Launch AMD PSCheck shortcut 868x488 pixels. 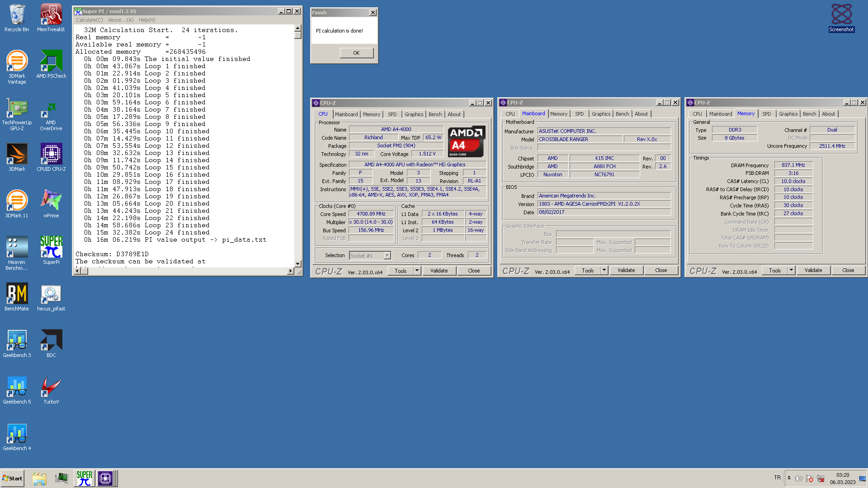click(51, 64)
